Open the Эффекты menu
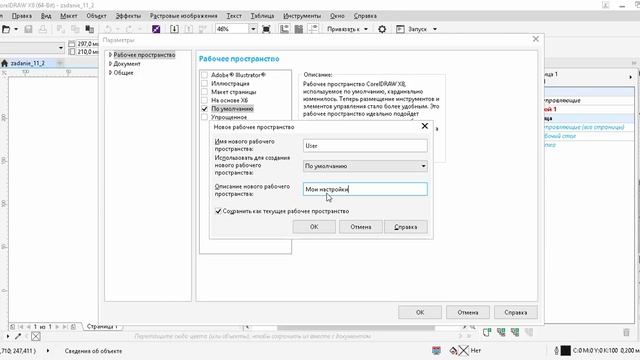The height and width of the screenshot is (360, 640). click(x=128, y=16)
